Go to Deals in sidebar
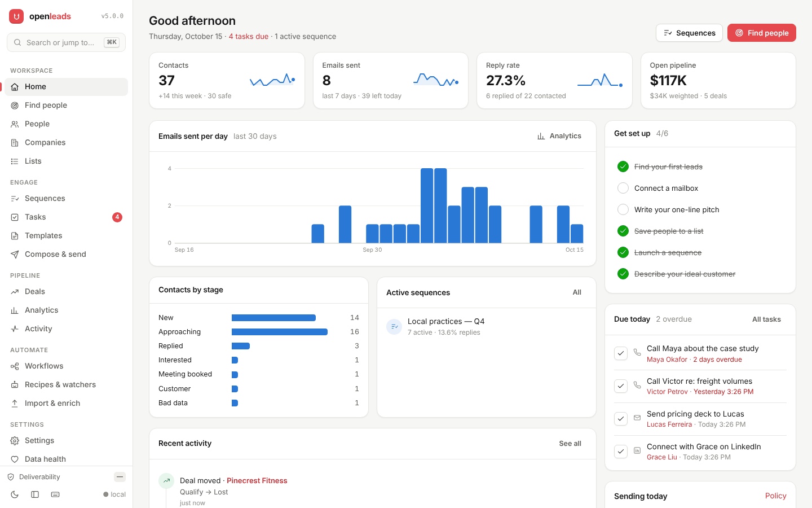This screenshot has width=812, height=508. point(67,292)
